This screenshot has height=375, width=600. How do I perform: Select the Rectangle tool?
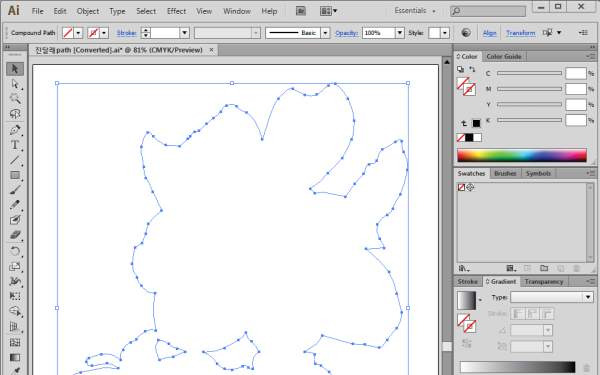[15, 175]
